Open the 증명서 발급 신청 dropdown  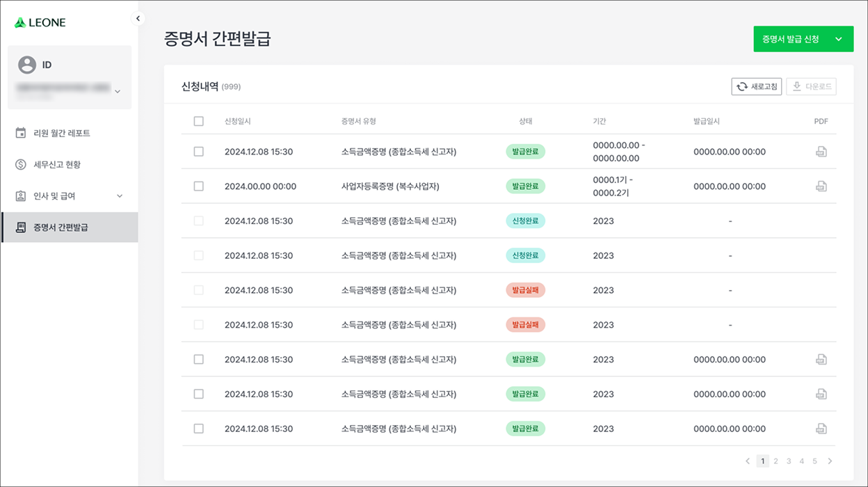click(839, 39)
